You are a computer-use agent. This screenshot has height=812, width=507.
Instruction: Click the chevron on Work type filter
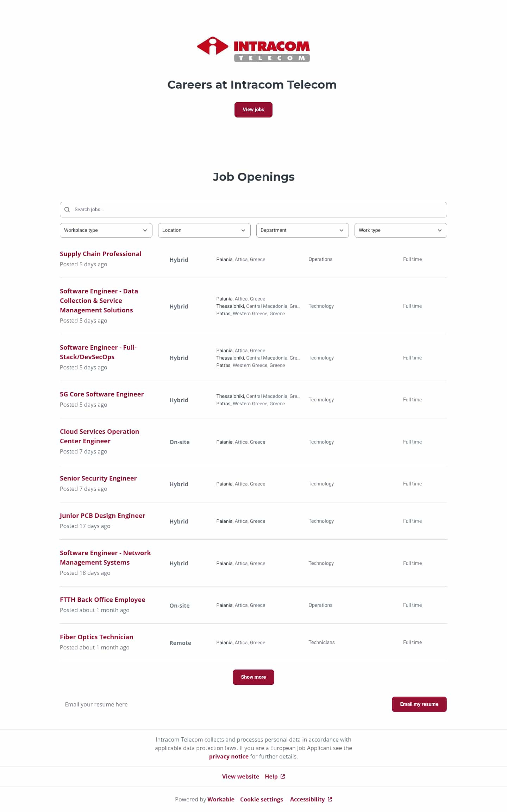coord(439,230)
